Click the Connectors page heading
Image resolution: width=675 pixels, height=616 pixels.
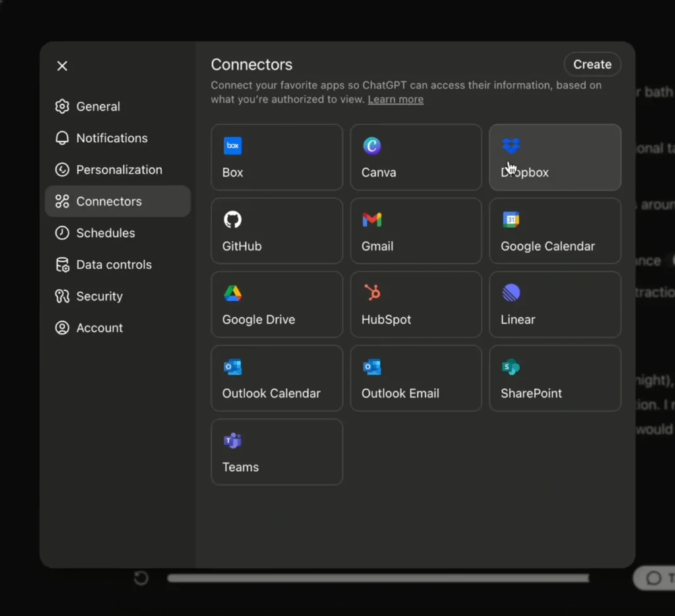(251, 65)
